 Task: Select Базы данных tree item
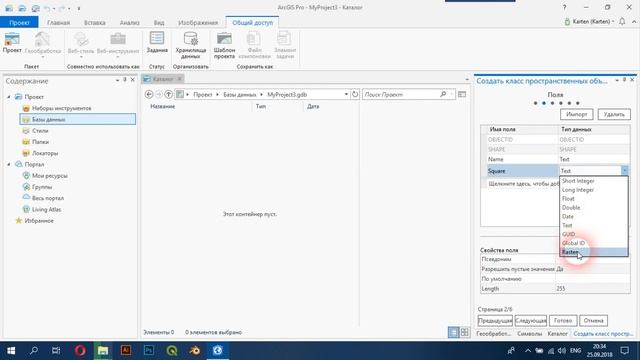78,119
